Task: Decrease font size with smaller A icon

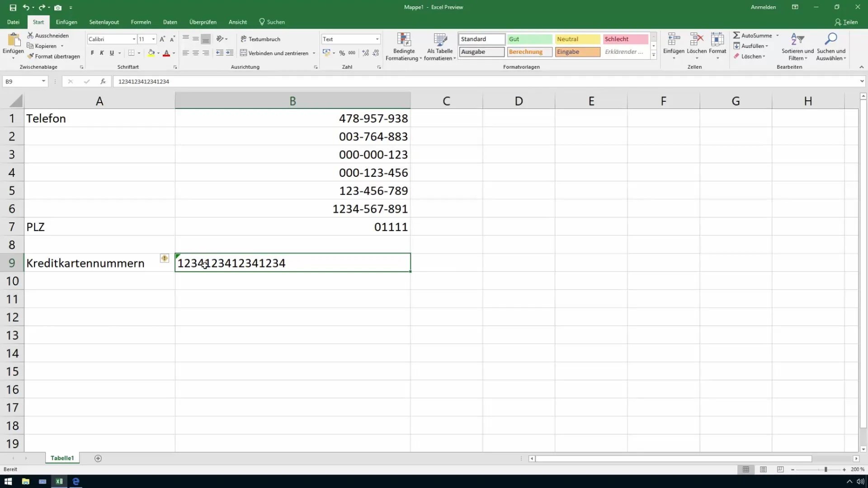Action: pos(172,39)
